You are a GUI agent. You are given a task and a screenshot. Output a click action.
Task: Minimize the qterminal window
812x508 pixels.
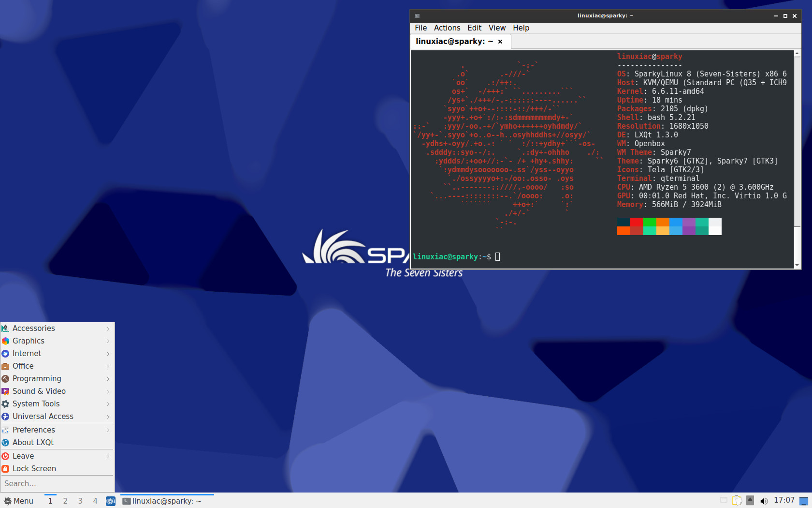tap(776, 16)
